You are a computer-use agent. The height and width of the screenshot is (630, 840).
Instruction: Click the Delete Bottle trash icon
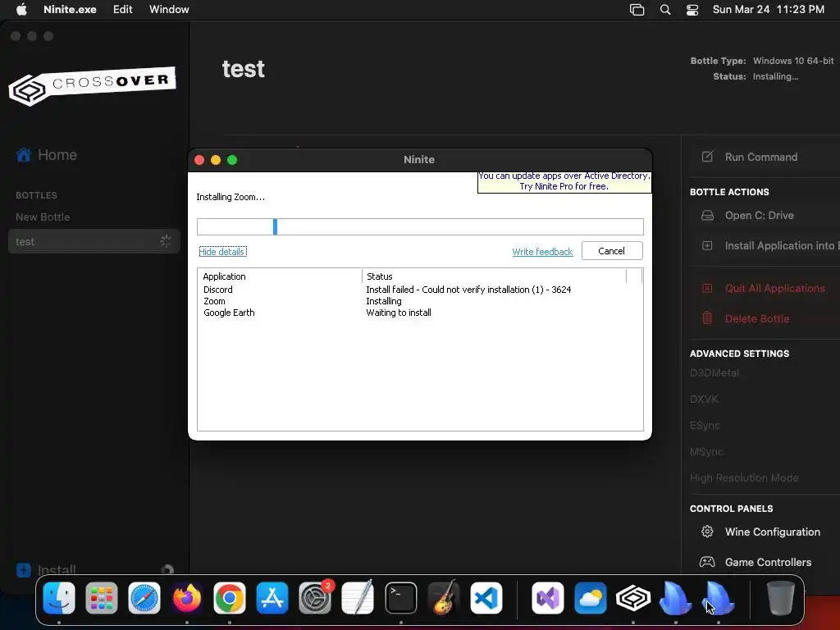[707, 318]
